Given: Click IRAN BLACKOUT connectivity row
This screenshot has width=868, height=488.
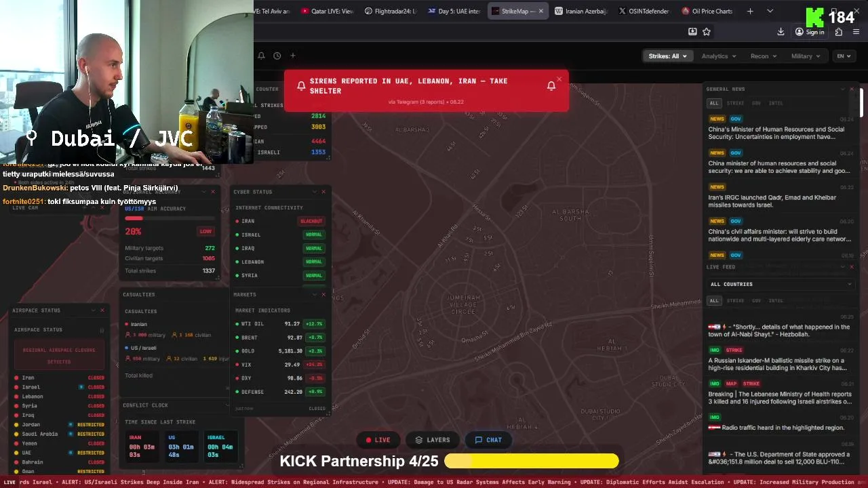Looking at the screenshot, I should (280, 221).
